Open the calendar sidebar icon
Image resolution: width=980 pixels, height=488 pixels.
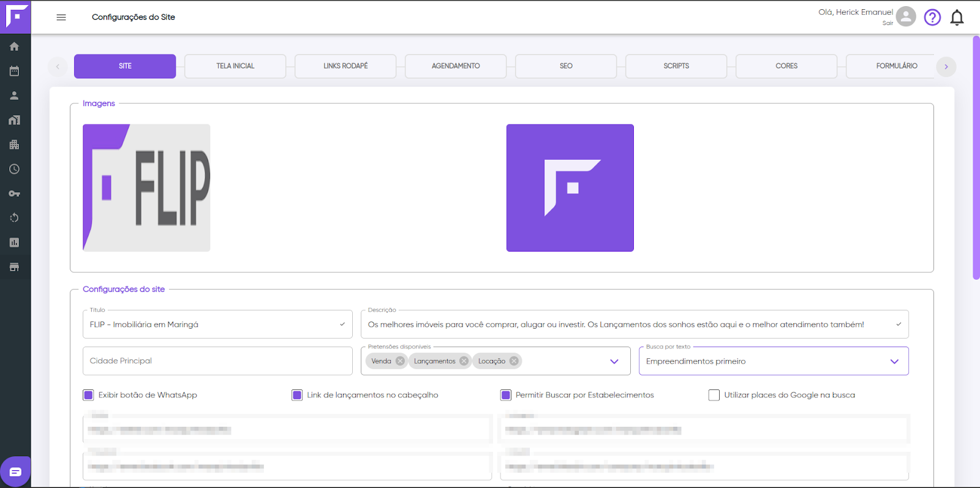(x=14, y=71)
